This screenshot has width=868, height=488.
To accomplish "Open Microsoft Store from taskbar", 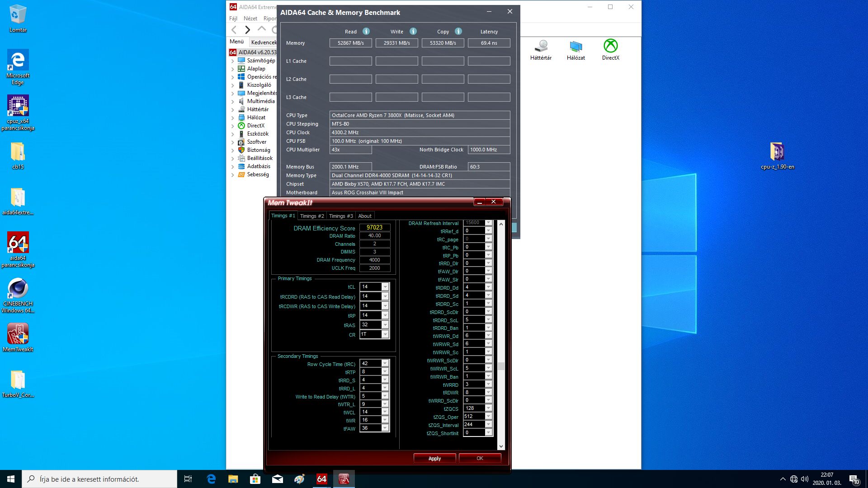I will 255,479.
